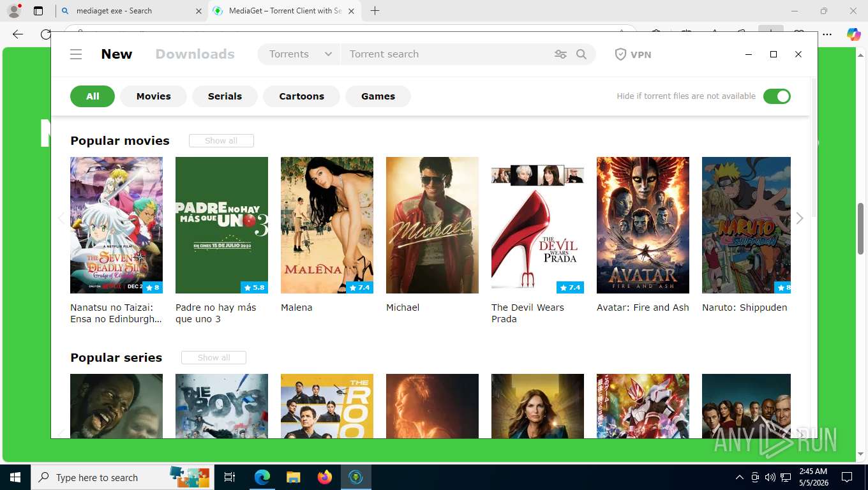Switch to the Downloads tab

point(195,54)
